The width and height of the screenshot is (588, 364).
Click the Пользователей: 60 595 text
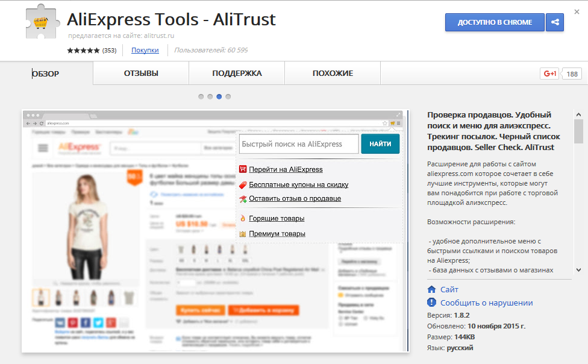(211, 50)
